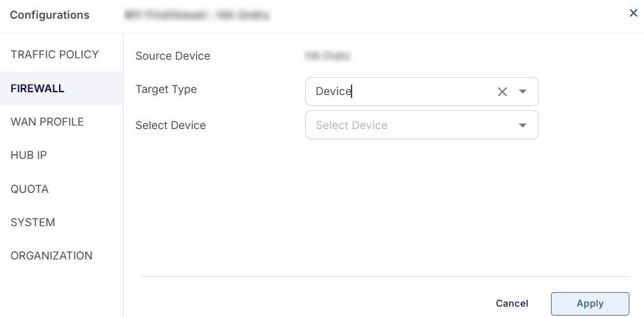Click the blurred Source Device value
Image resolution: width=644 pixels, height=317 pixels.
click(x=327, y=55)
